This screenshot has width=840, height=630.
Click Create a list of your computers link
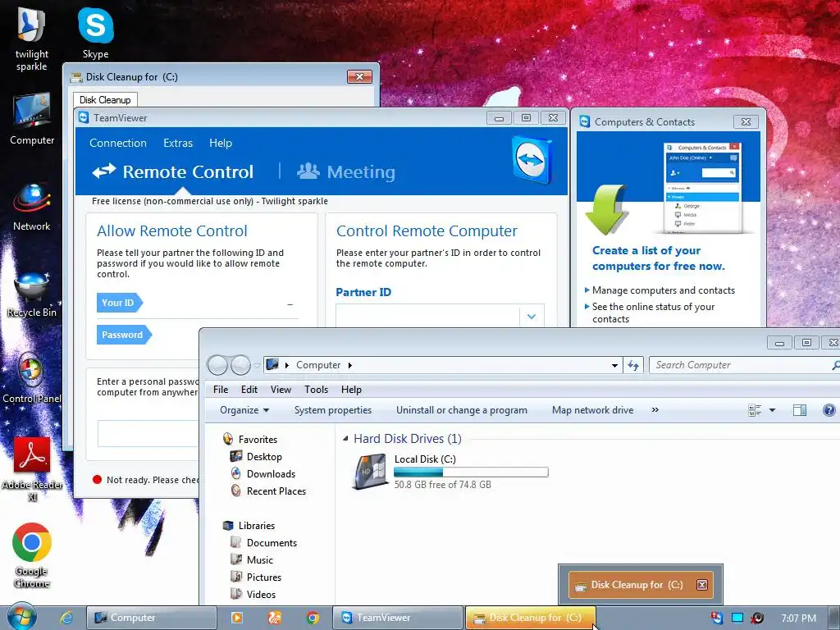pos(659,258)
